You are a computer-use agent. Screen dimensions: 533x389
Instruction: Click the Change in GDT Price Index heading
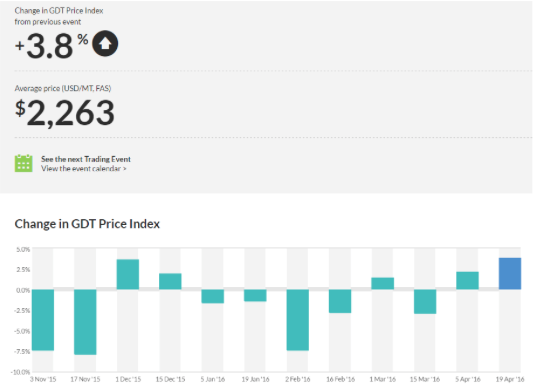(87, 224)
